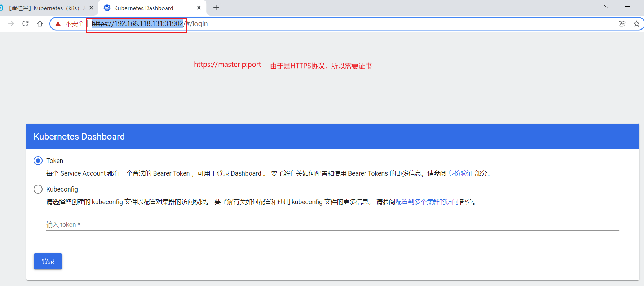644x286 pixels.
Task: Open the 配置到多个集群的访问 link
Action: click(x=427, y=202)
